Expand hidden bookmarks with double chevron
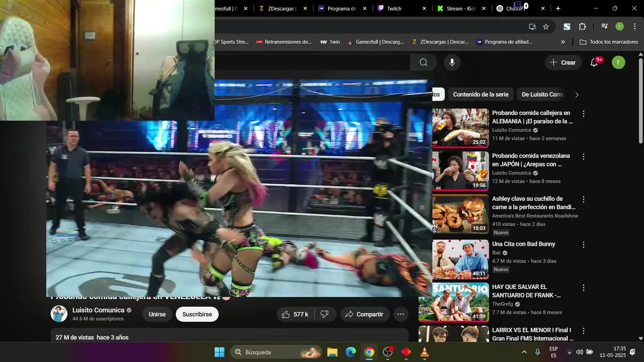 563,42
